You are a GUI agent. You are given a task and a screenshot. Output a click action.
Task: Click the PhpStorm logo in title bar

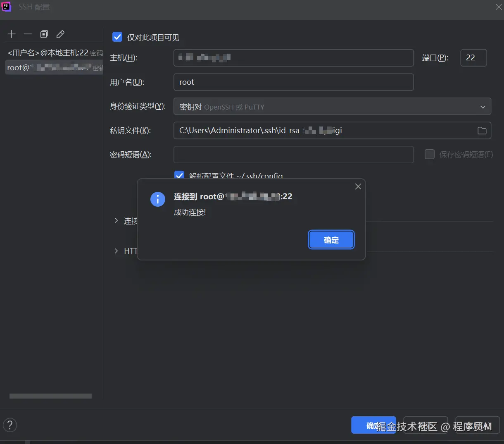pos(7,7)
